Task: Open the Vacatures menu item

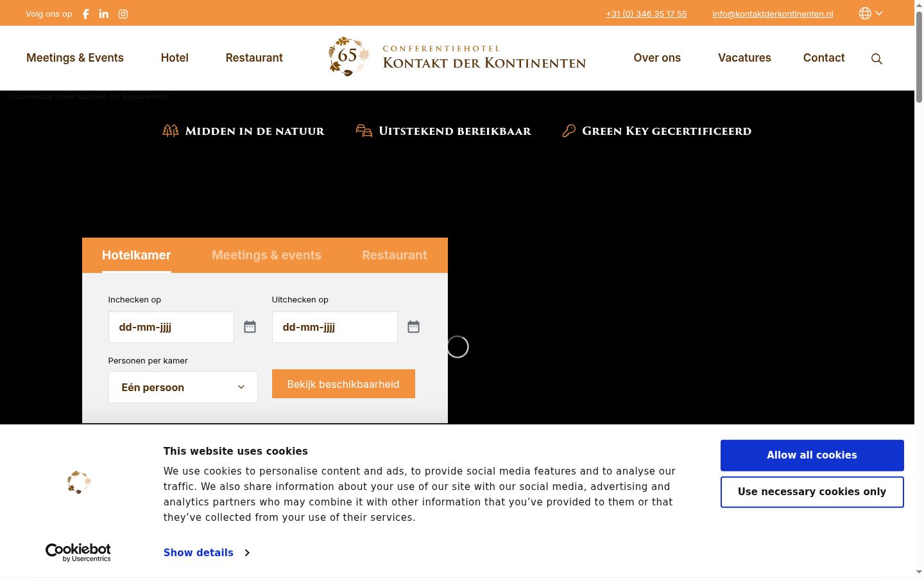Action: (744, 58)
